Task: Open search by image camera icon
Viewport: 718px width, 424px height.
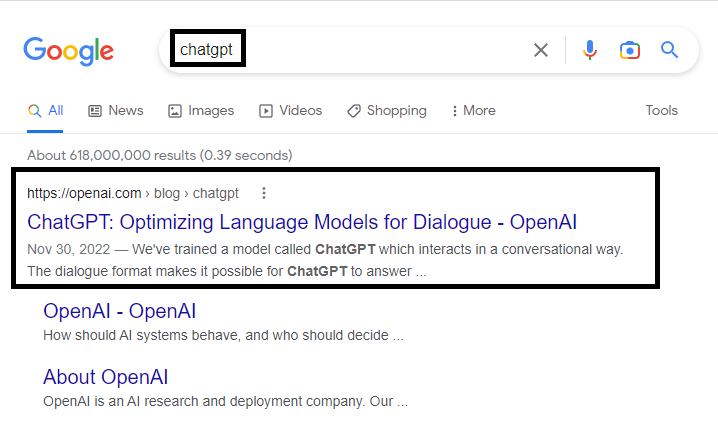Action: tap(630, 50)
